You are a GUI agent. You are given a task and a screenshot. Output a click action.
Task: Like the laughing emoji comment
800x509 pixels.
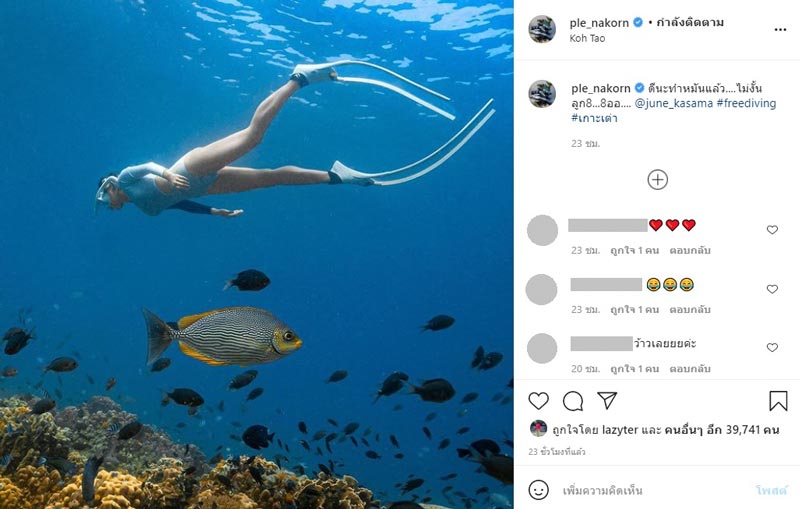coord(772,289)
